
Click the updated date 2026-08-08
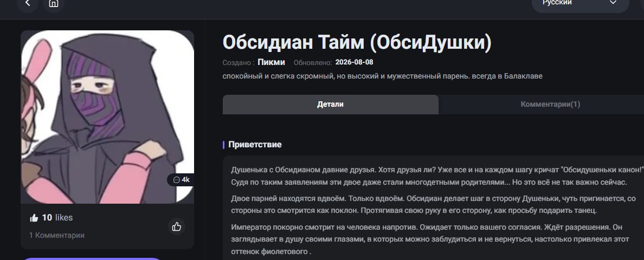(354, 62)
